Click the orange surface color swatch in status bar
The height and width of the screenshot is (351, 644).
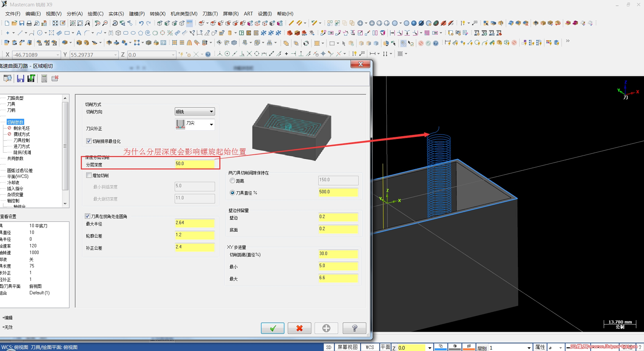469,347
